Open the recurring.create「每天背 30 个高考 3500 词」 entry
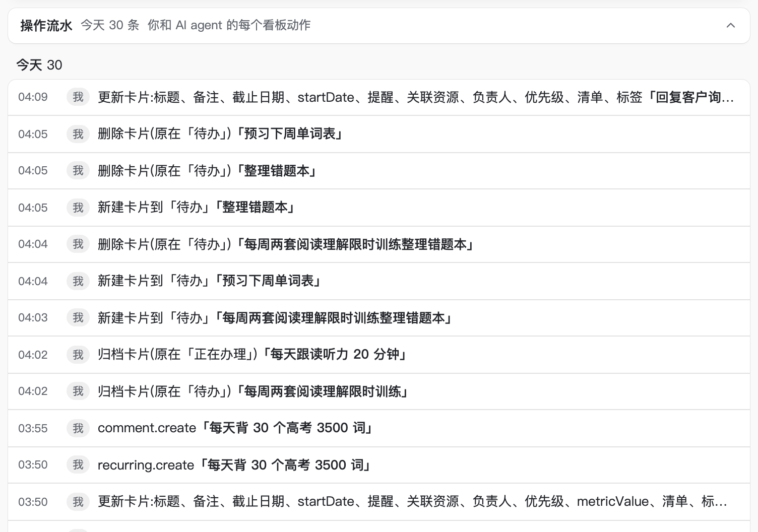Viewport: 758px width, 532px height. click(379, 465)
